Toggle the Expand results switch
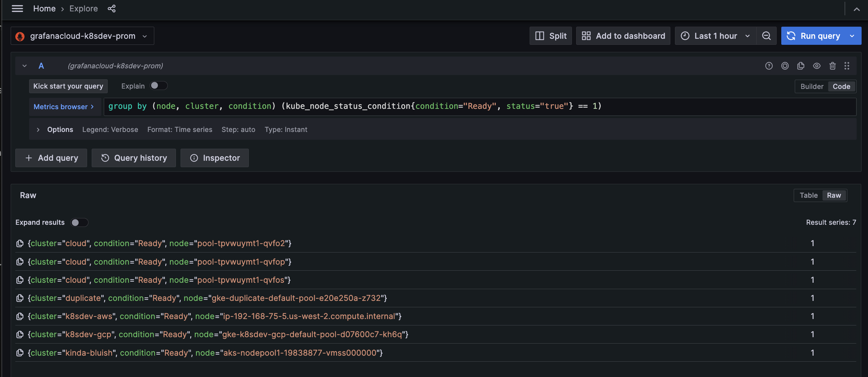The width and height of the screenshot is (868, 377). point(79,222)
